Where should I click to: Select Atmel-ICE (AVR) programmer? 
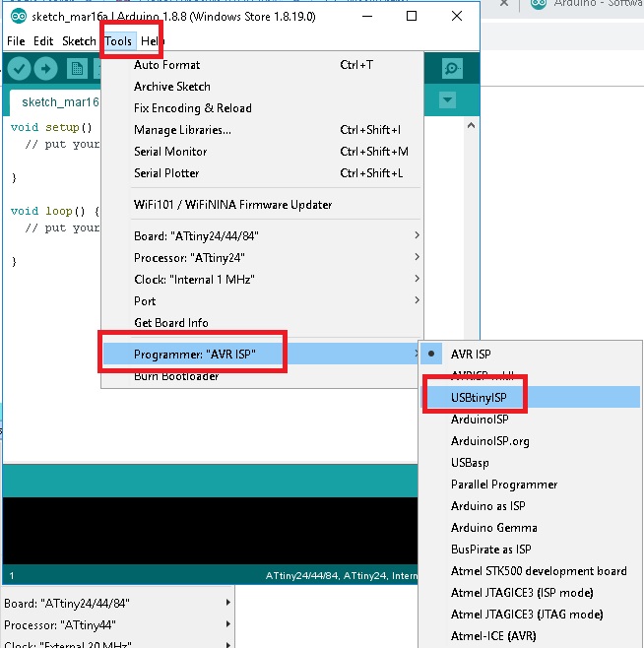[x=530, y=635]
